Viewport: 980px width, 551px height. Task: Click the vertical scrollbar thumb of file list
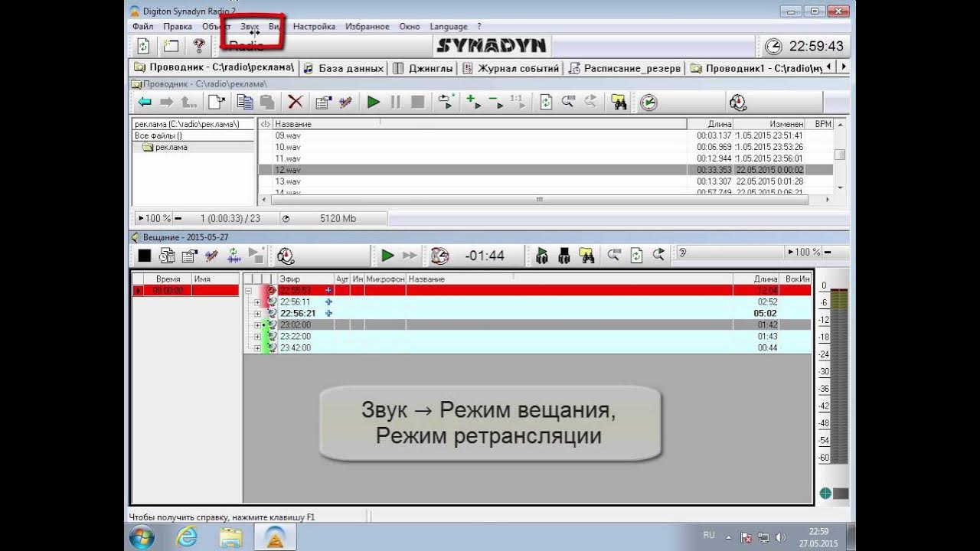pyautogui.click(x=840, y=155)
